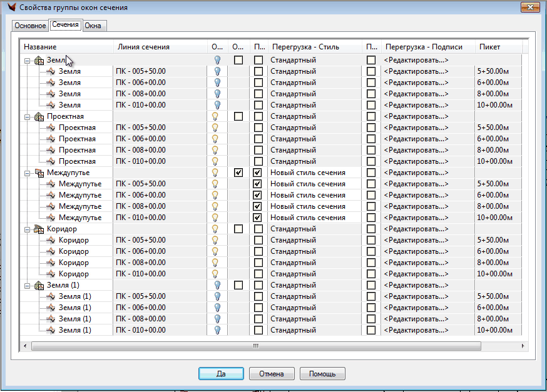Click the Проектная group surface icon
The image size is (547, 392).
pos(39,117)
